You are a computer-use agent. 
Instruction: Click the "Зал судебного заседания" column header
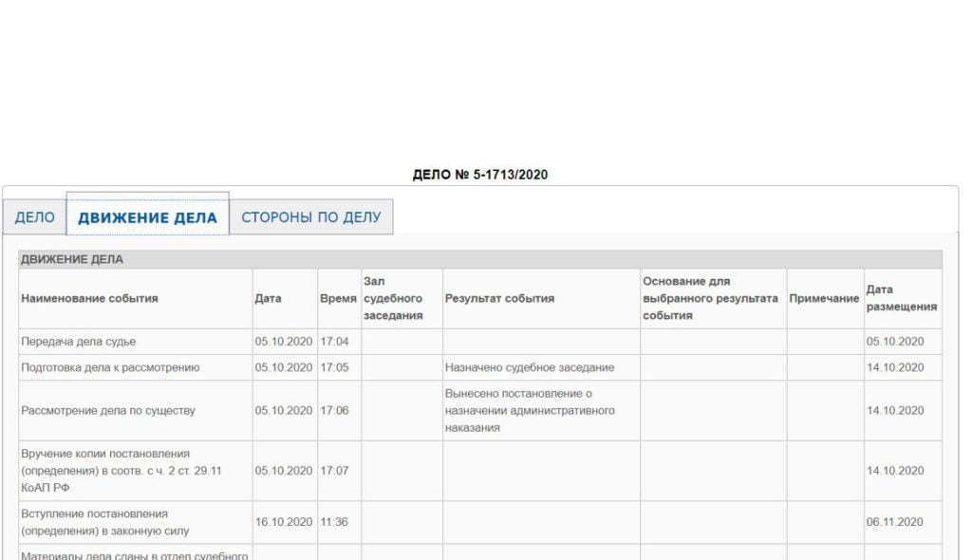393,298
